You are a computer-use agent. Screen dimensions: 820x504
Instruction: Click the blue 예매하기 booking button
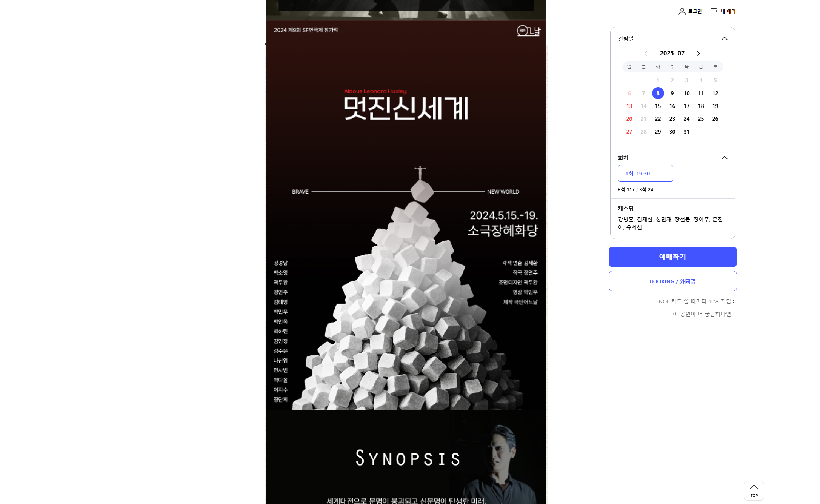(672, 257)
